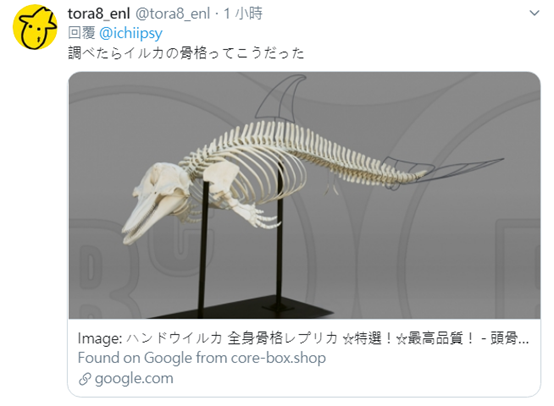Click the @tora8_enl handle
Screen dimensions: 554x406
coord(173,14)
